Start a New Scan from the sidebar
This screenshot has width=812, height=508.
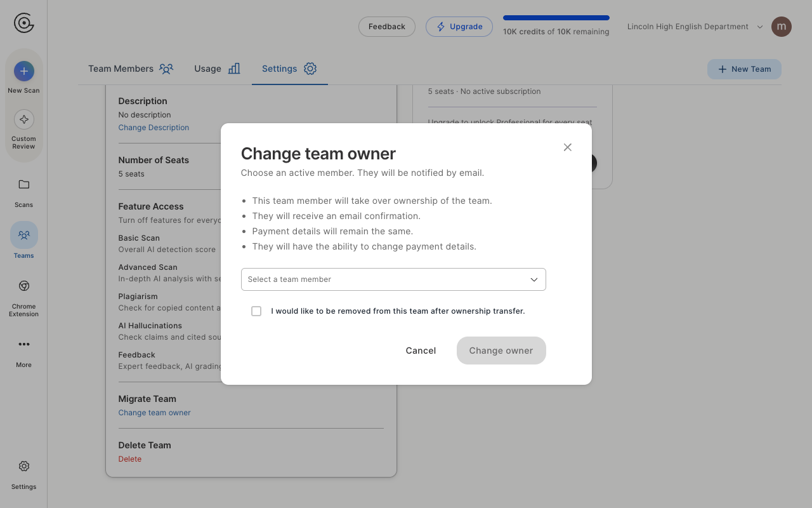pyautogui.click(x=24, y=77)
